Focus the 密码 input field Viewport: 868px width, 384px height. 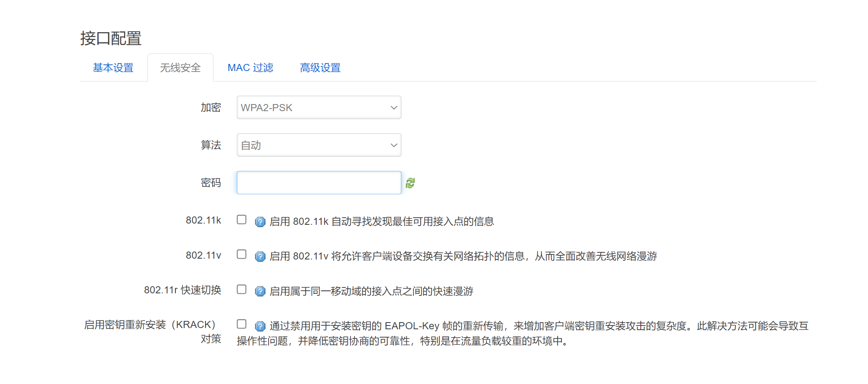click(x=319, y=183)
